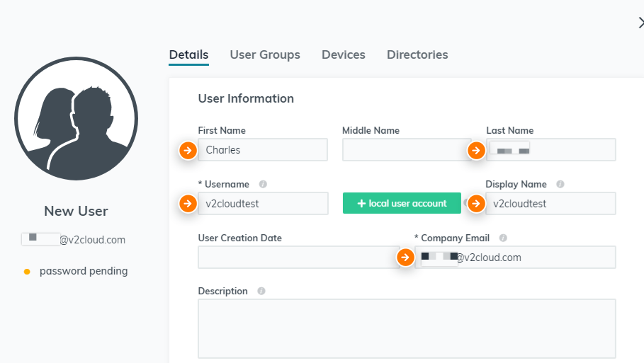Click the user avatar profile picture

pyautogui.click(x=76, y=119)
